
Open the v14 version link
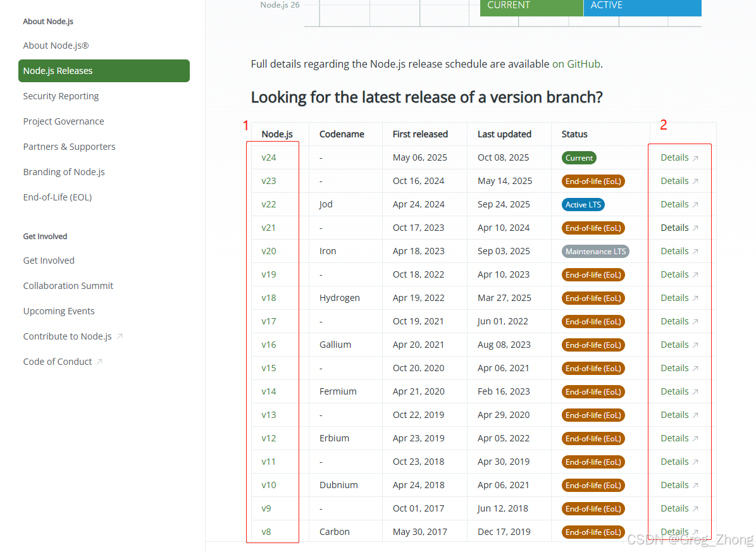(268, 391)
